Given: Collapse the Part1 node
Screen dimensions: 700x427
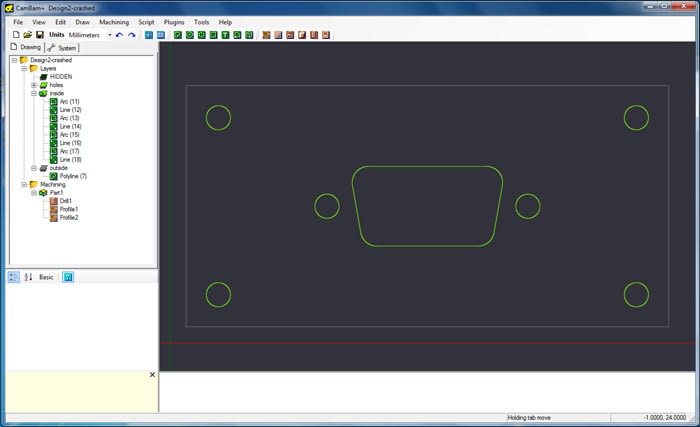Looking at the screenshot, I should (x=34, y=193).
